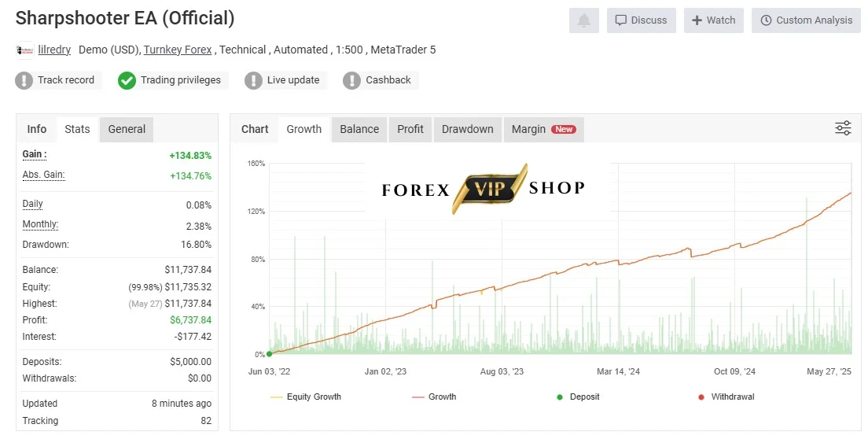Click the Sharpshooter EA (Official) title
The width and height of the screenshot is (868, 439).
125,18
